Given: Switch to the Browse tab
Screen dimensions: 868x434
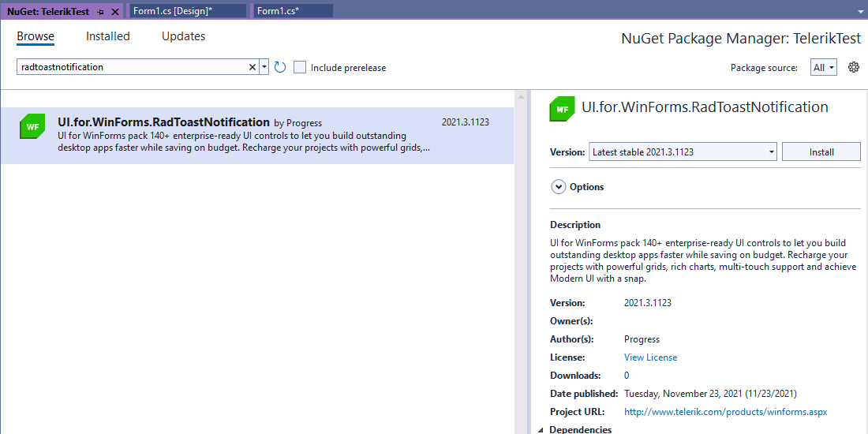Looking at the screenshot, I should pos(36,36).
